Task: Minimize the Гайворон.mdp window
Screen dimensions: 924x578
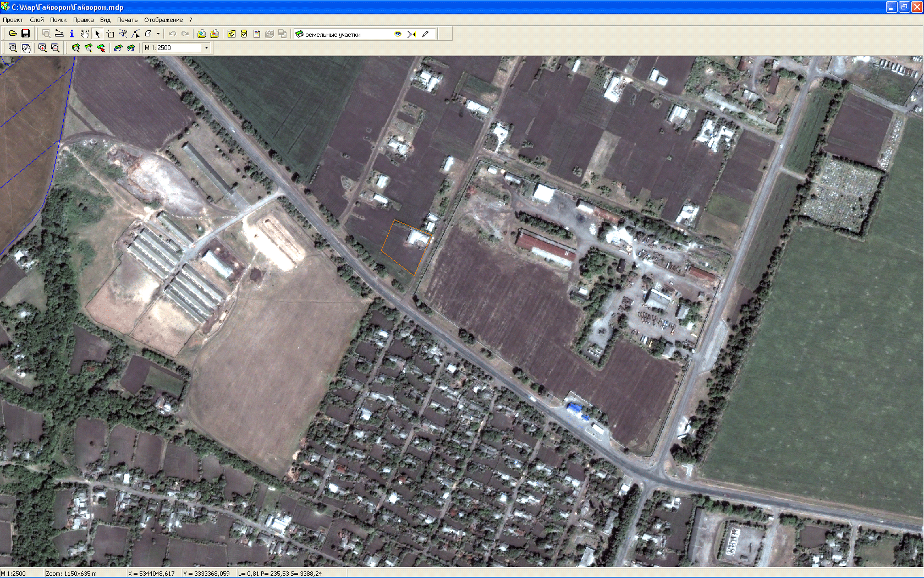Action: [x=892, y=7]
